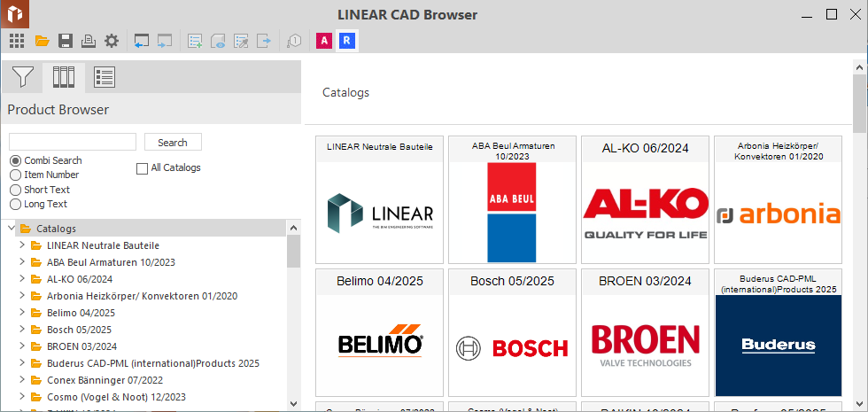Open Belimo 04/2025 catalog tile

(380, 332)
